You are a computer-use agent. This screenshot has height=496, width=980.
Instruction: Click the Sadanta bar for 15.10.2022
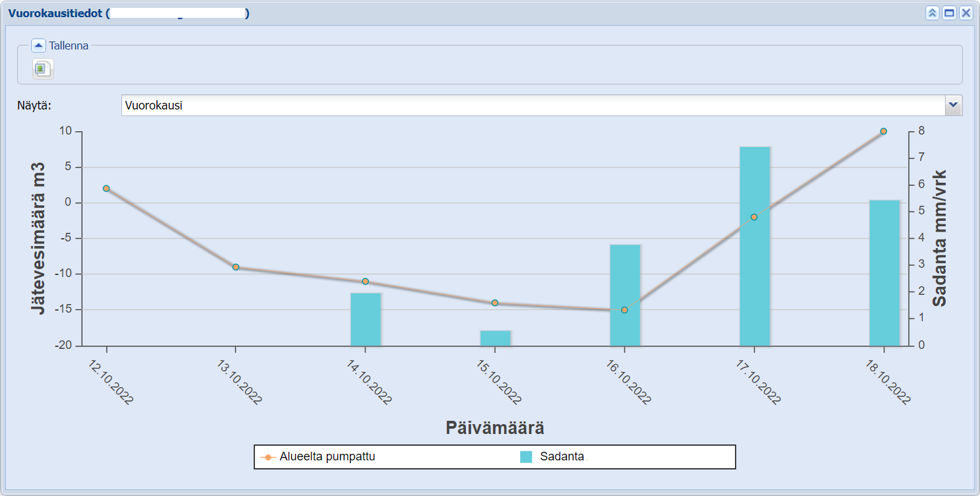(x=496, y=338)
